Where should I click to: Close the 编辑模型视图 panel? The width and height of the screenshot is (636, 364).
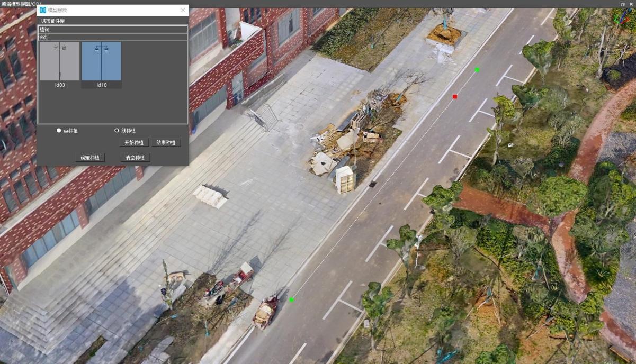click(631, 4)
